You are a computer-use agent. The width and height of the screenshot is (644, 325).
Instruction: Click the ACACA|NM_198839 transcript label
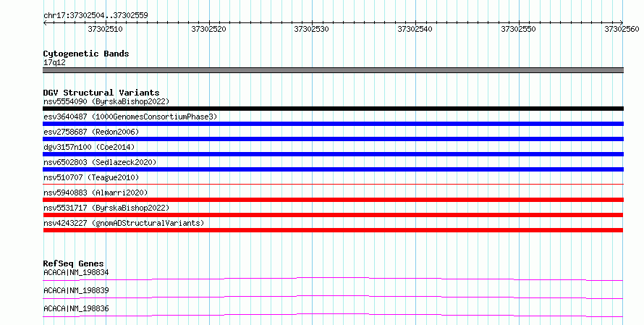pos(76,290)
